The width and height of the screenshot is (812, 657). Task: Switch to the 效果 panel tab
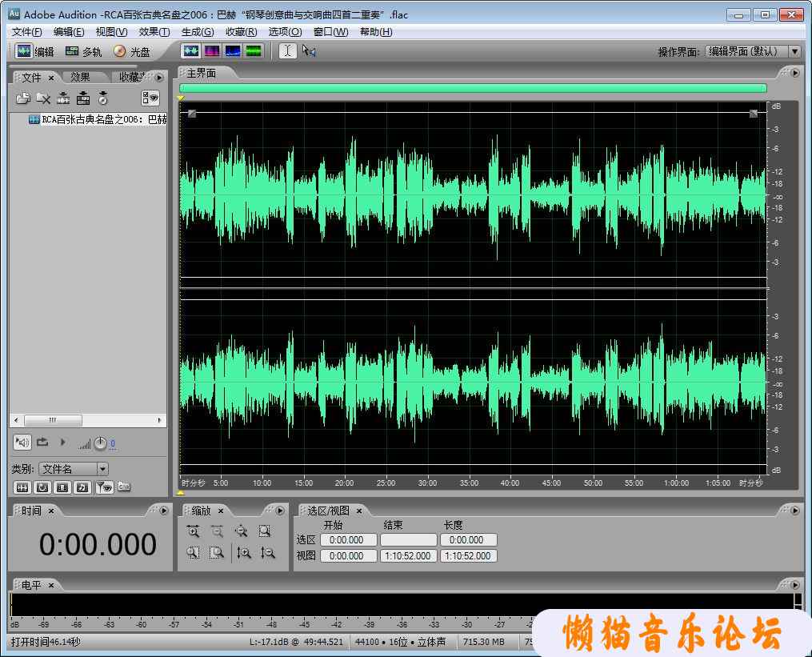(80, 77)
